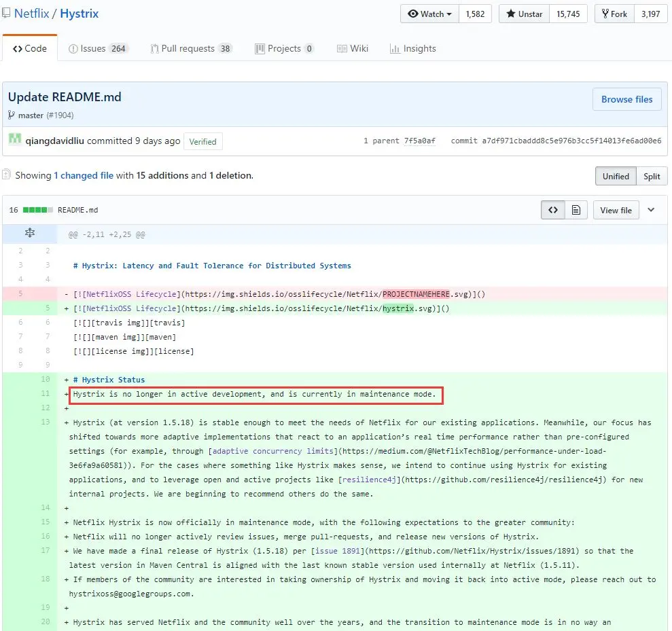Click the heading 'Hystrix: Latency and Fault Tolerance' line
This screenshot has width=672, height=631.
[212, 266]
